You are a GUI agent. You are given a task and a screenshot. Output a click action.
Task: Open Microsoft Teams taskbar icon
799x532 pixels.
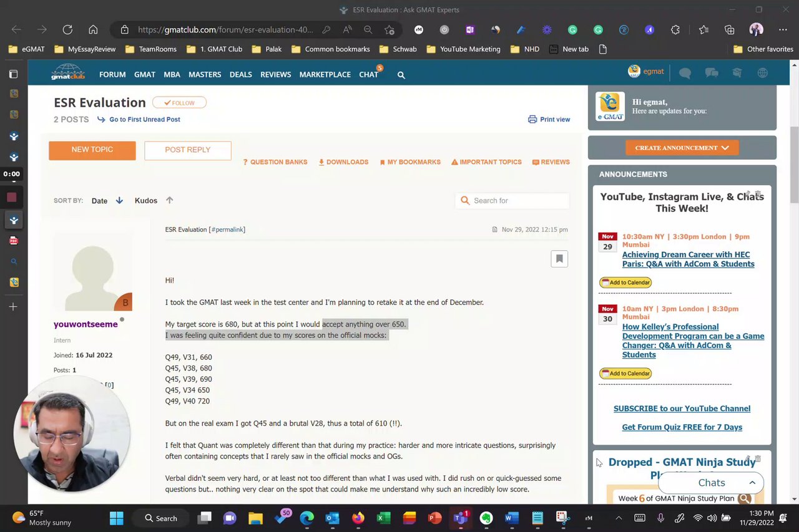coord(461,518)
